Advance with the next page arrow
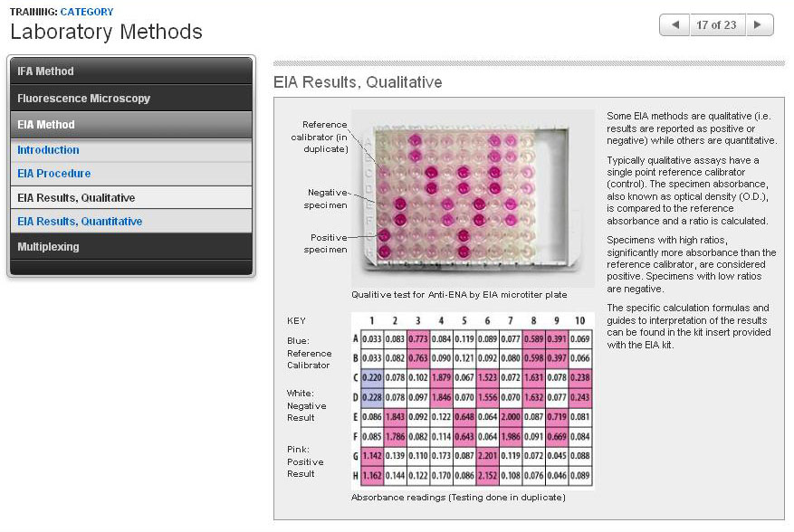 [x=759, y=25]
